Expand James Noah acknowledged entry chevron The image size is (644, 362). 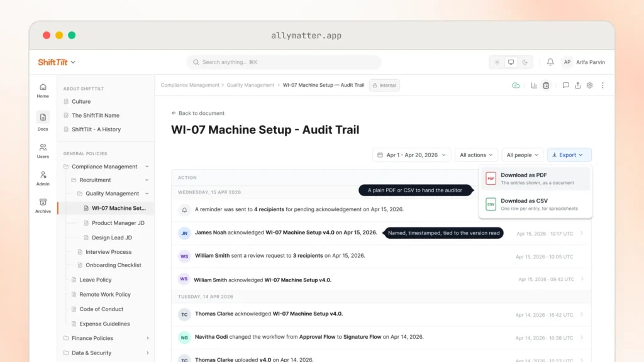tap(582, 233)
